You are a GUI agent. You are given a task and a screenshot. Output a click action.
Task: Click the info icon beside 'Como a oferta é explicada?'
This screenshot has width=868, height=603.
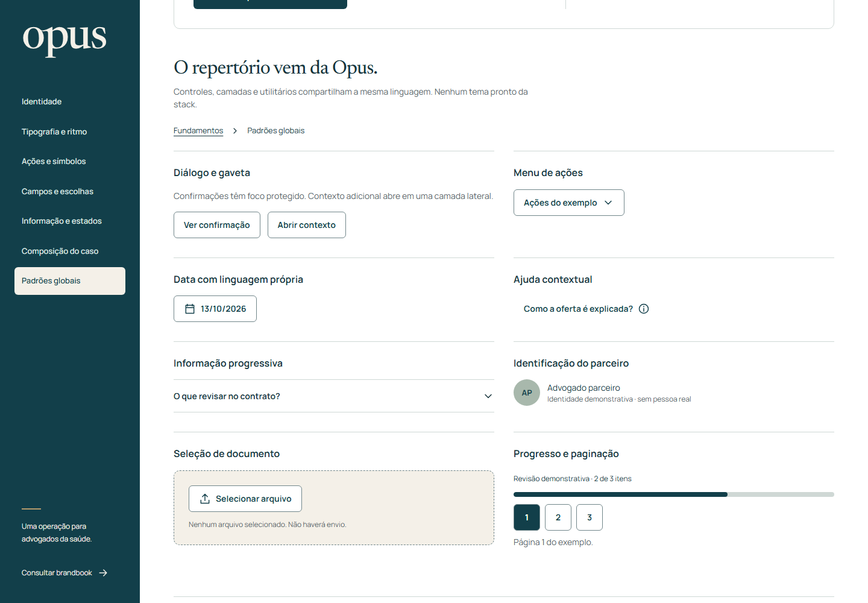click(x=644, y=309)
